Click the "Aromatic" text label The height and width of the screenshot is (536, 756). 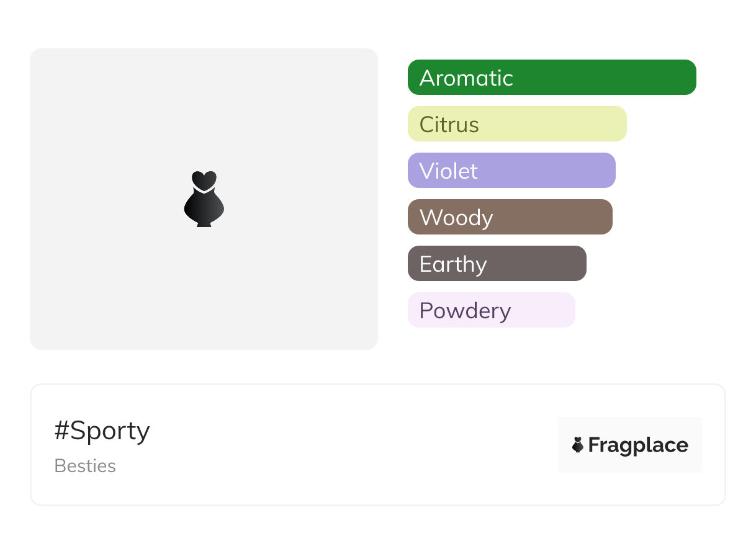(x=466, y=78)
